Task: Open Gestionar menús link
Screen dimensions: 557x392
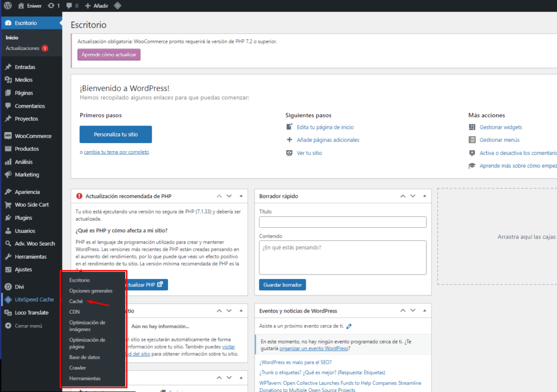Action: (x=499, y=140)
